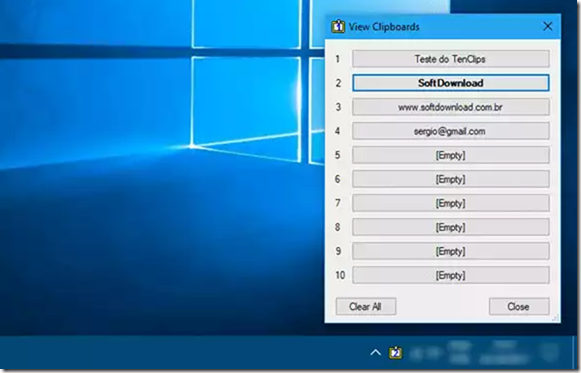
Task: Select clipboard 2 'SoftDownload'
Action: pos(451,83)
